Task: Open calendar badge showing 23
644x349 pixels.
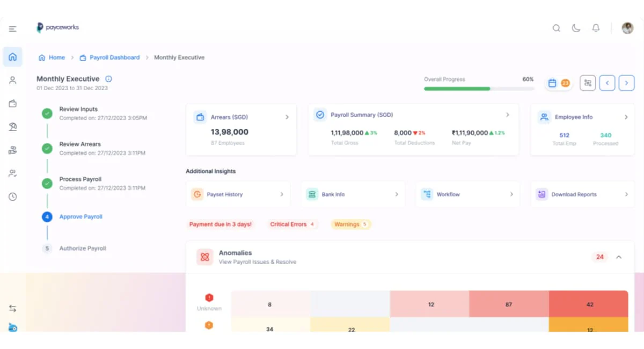Action: 559,83
